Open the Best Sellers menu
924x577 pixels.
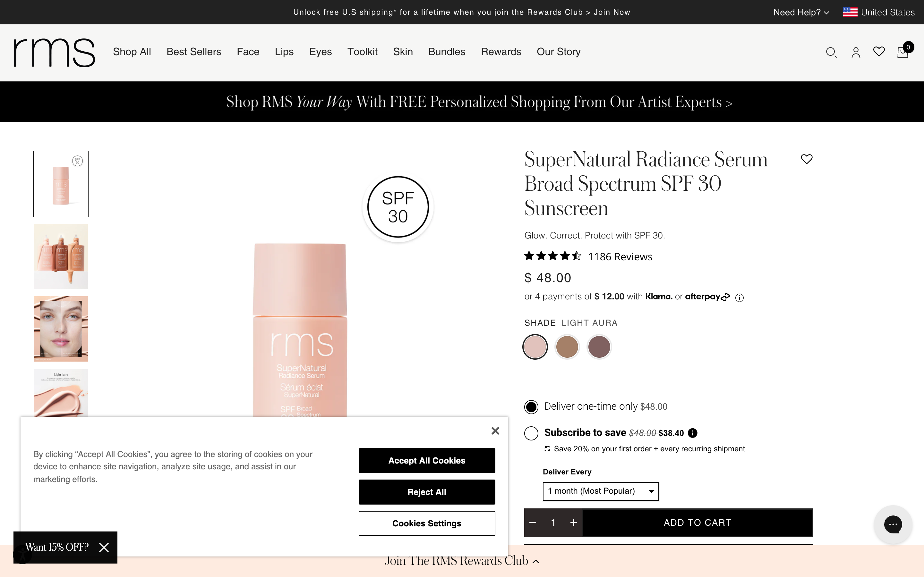193,52
